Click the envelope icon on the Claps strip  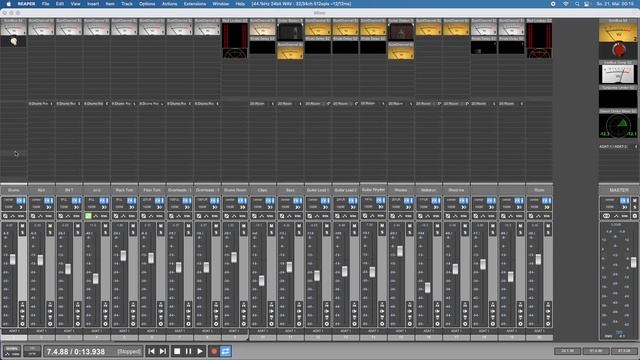click(261, 216)
